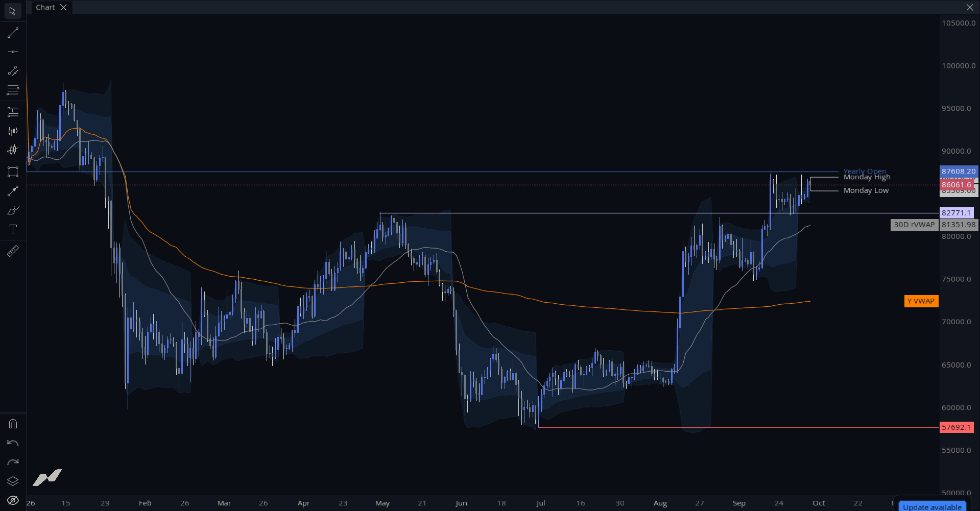Select the trend line drawing tool
This screenshot has height=511, width=980.
pos(13,33)
